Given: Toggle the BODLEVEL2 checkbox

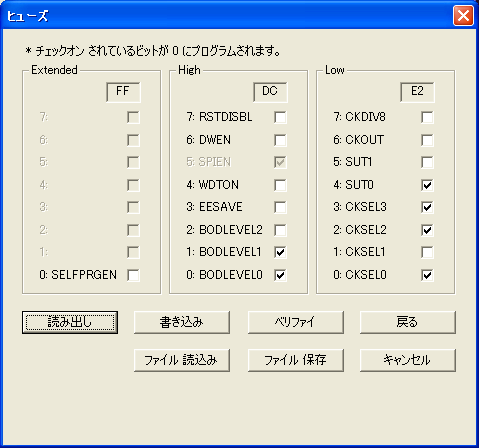Looking at the screenshot, I should 280,230.
